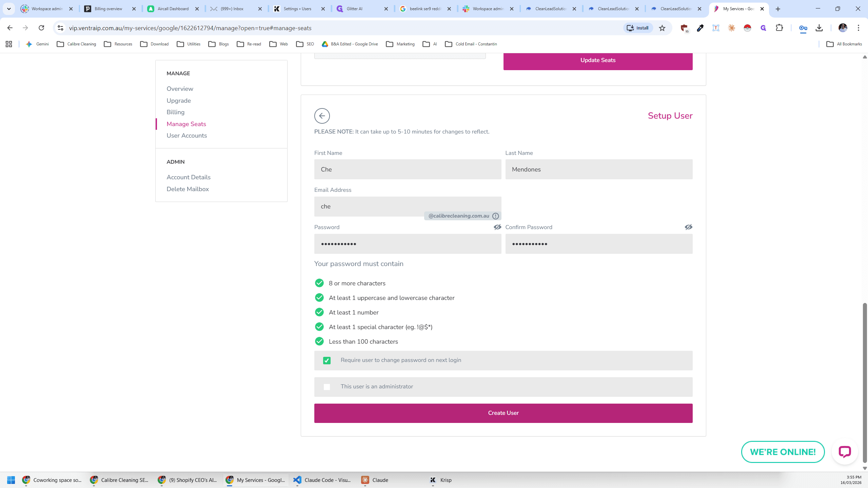The height and width of the screenshot is (488, 868).
Task: Open Delete Mailbox under Admin
Action: click(x=188, y=189)
